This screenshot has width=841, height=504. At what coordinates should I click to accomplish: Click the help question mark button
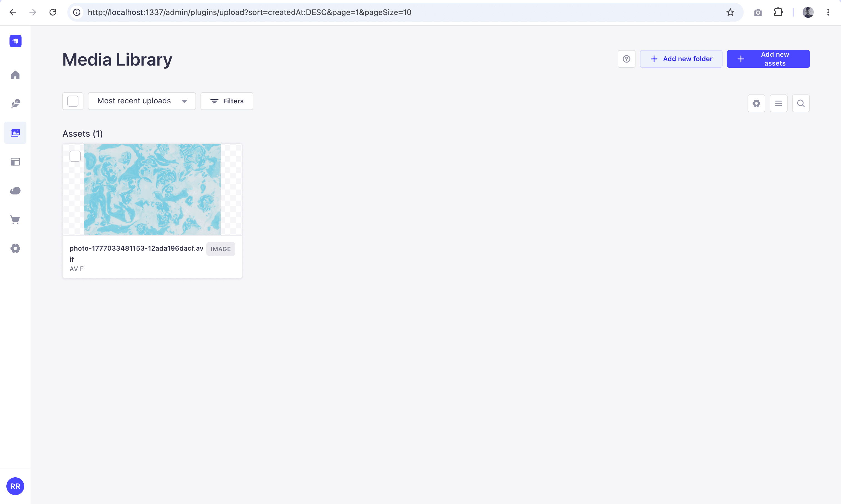(x=627, y=59)
